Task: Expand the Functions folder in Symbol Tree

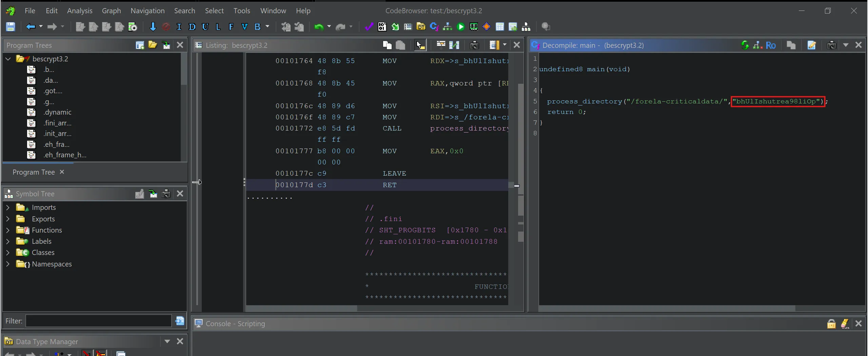Action: pyautogui.click(x=8, y=230)
